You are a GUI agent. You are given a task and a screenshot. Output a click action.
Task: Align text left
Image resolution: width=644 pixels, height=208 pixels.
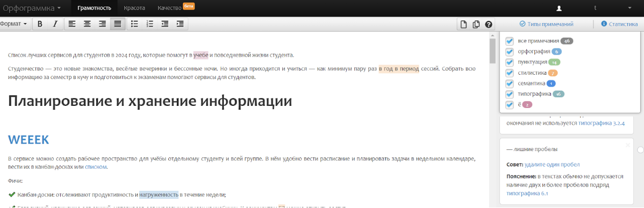click(x=72, y=24)
